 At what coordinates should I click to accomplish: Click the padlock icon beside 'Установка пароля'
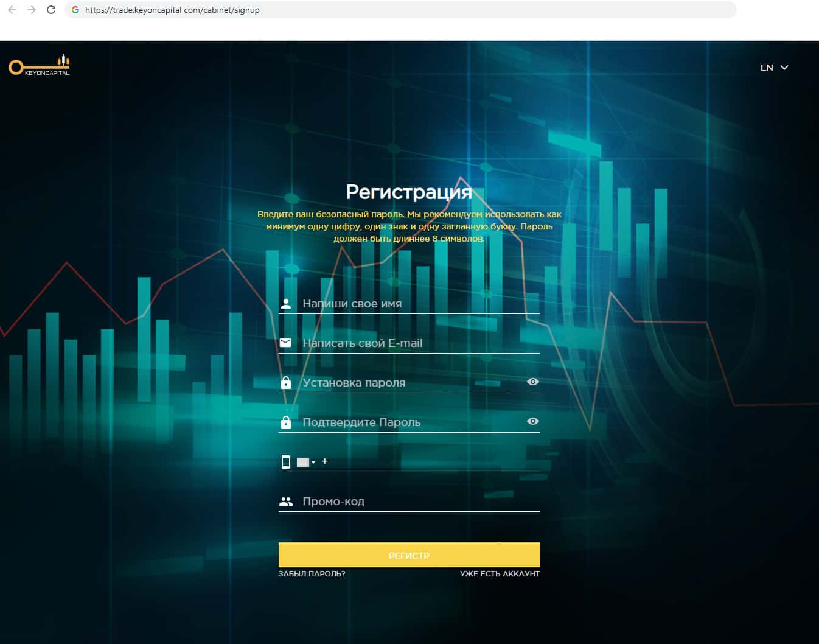coord(286,382)
